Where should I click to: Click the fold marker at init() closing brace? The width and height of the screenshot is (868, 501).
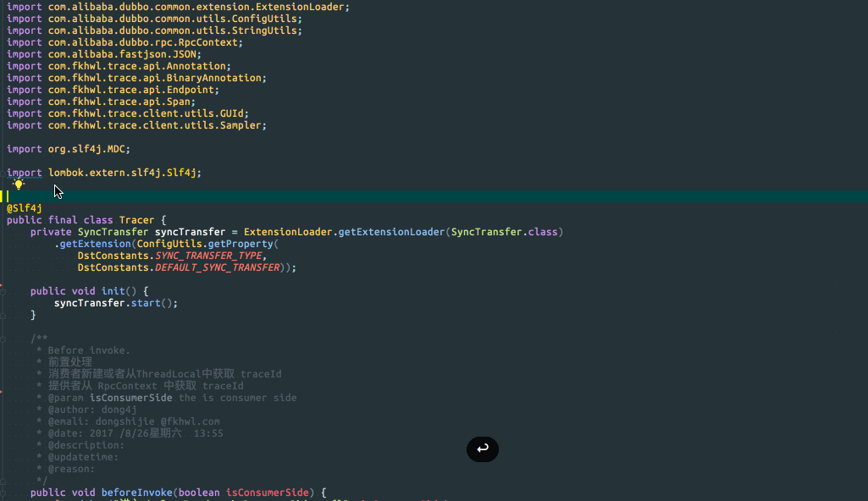(3, 315)
